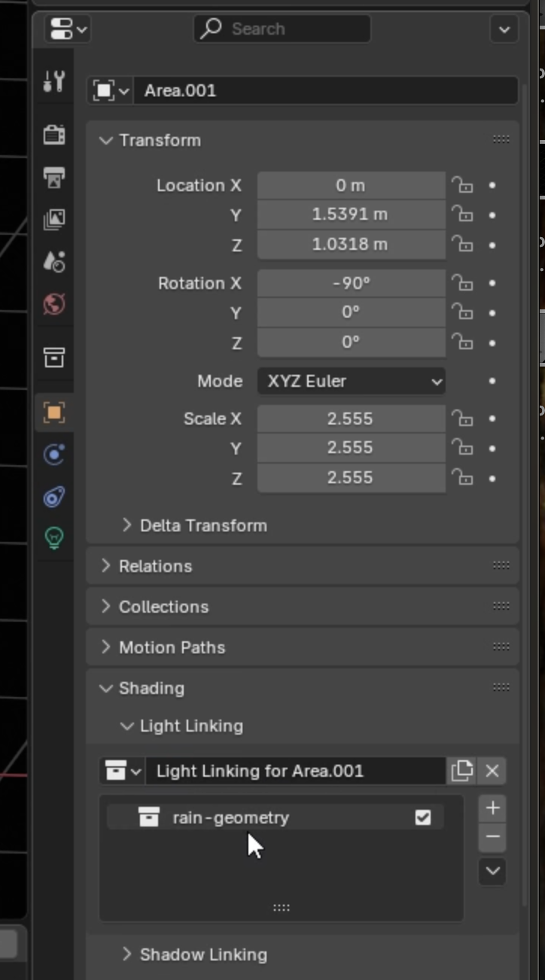
Task: Open the Output properties tab
Action: click(54, 178)
